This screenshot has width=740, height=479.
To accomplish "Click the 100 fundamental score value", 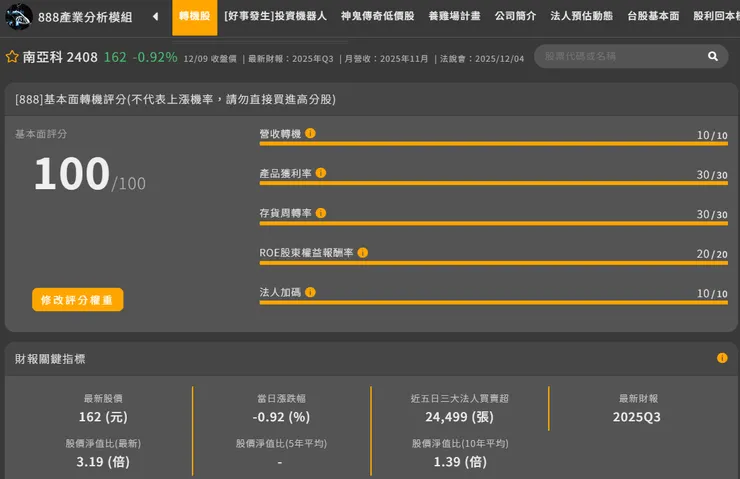I will pyautogui.click(x=72, y=173).
